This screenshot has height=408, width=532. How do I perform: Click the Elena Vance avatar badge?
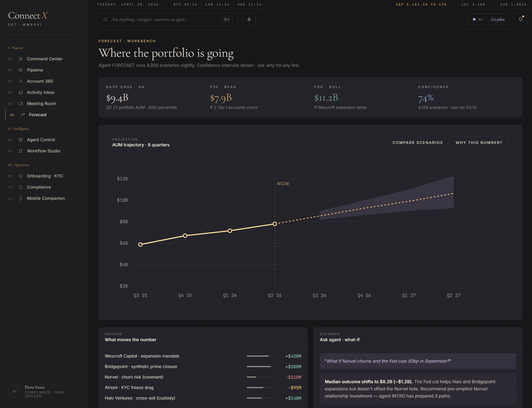[15, 391]
